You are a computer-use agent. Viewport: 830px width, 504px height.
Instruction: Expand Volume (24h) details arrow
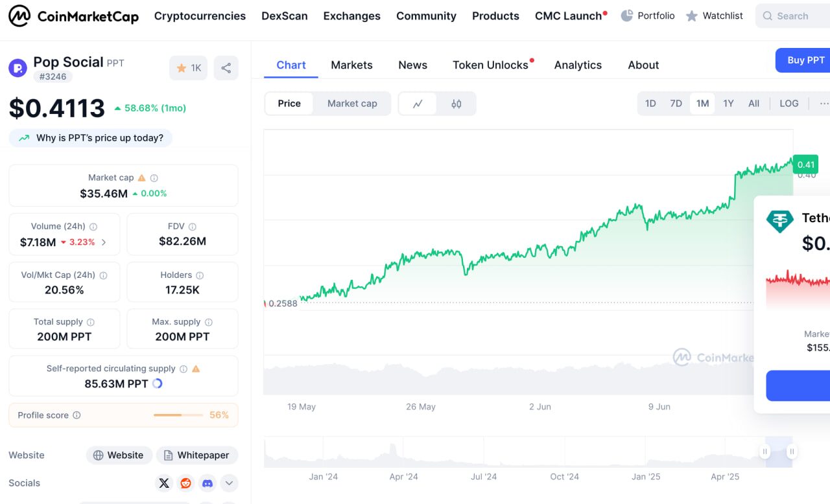click(104, 242)
